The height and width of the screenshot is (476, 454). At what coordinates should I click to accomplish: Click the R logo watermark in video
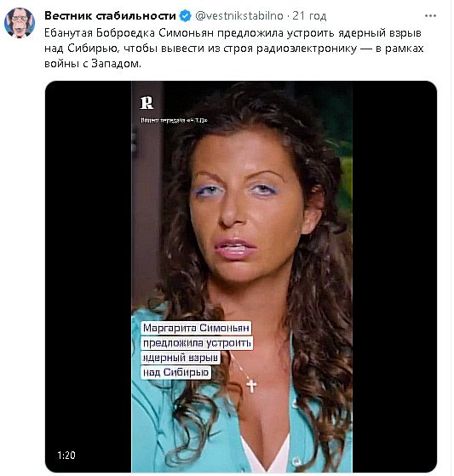pyautogui.click(x=147, y=103)
